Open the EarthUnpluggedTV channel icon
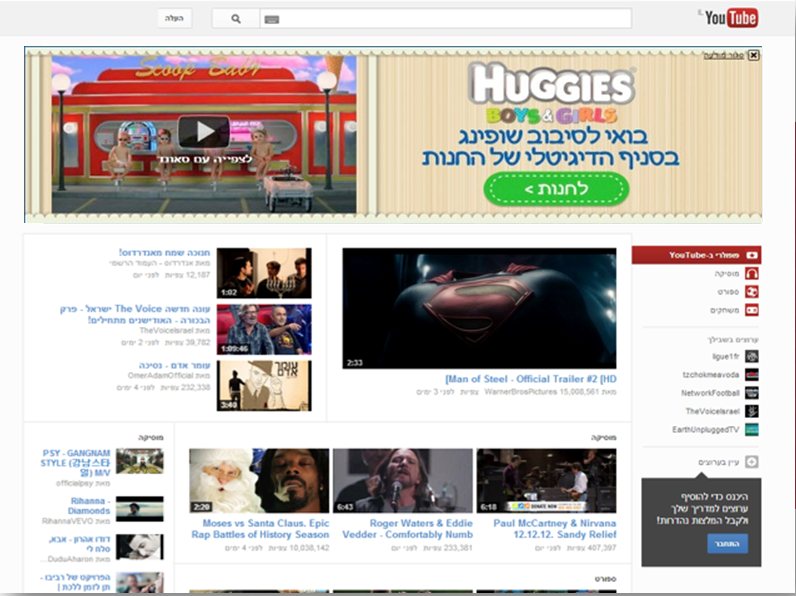The width and height of the screenshot is (796, 596). tap(752, 430)
